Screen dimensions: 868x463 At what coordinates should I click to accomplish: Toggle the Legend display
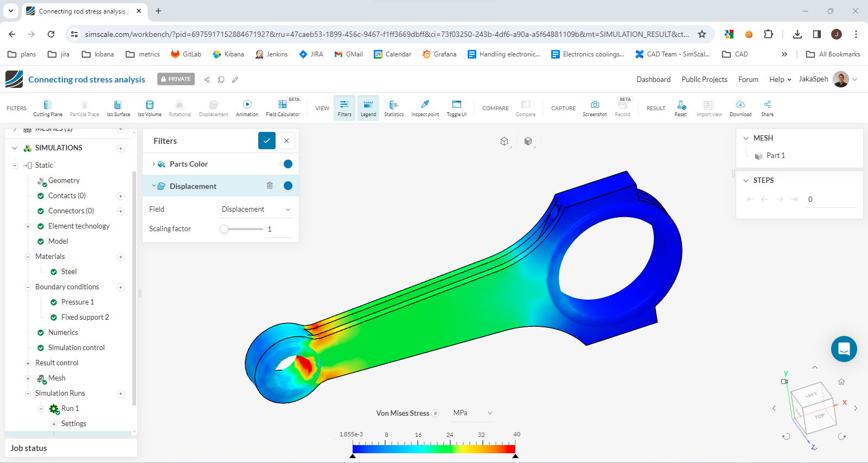click(368, 107)
